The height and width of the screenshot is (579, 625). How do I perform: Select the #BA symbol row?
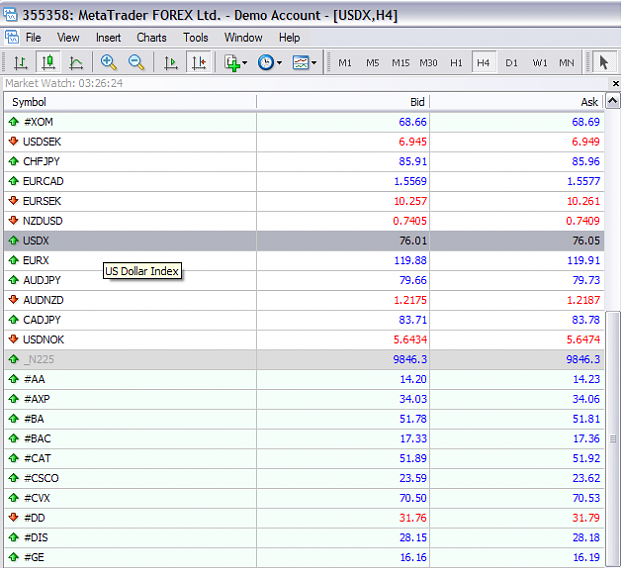[304, 419]
